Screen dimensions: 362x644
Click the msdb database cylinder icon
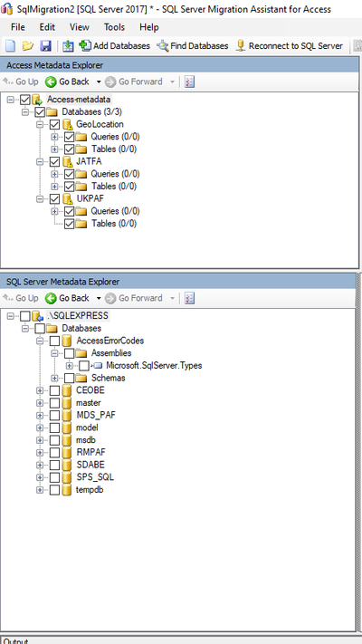coord(67,440)
